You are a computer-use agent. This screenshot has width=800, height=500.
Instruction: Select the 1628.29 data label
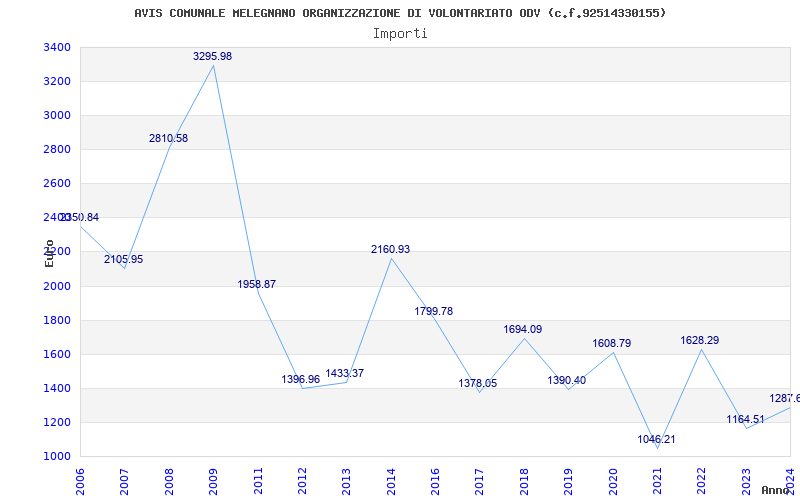tap(699, 340)
